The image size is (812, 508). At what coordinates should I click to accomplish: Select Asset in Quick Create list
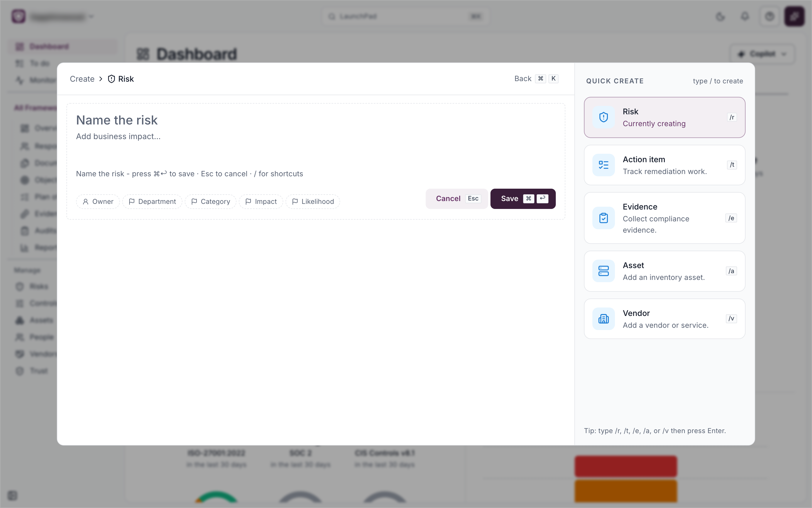pos(664,271)
